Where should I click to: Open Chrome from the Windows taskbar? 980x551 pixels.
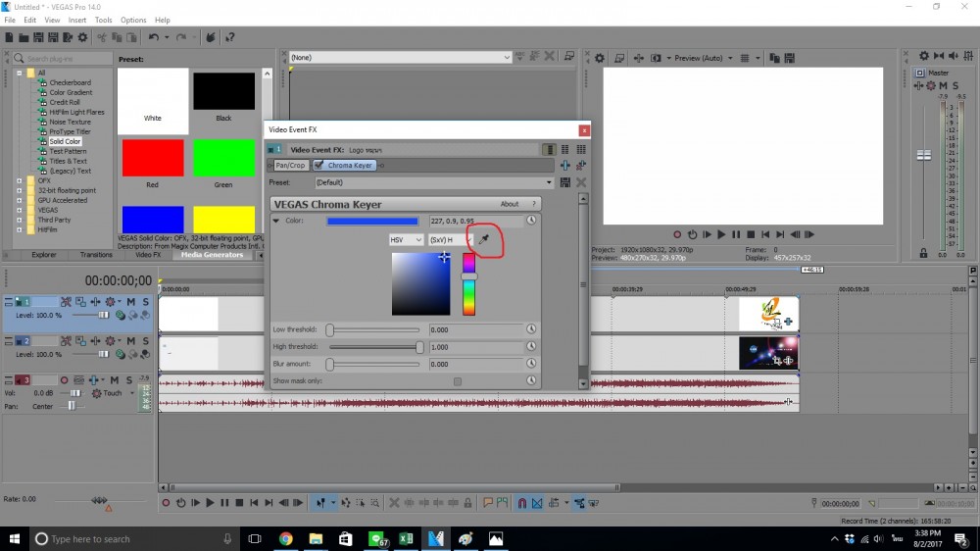pyautogui.click(x=285, y=538)
